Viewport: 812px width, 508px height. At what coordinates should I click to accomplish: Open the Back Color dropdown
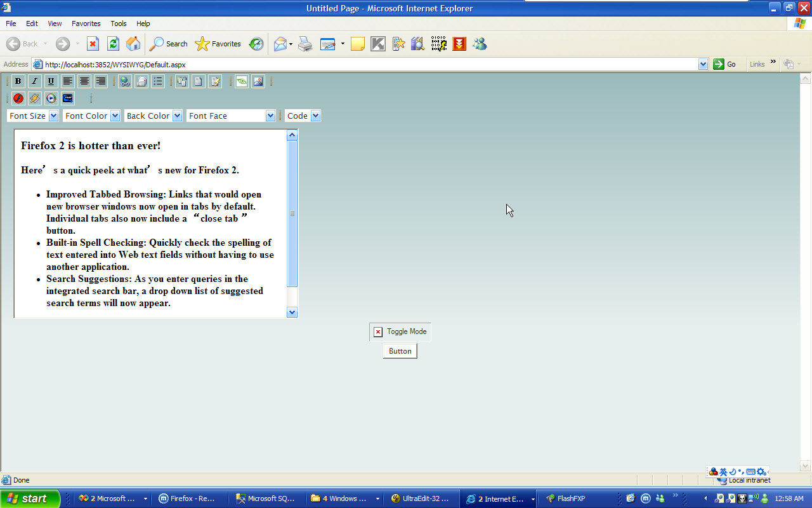click(x=154, y=116)
